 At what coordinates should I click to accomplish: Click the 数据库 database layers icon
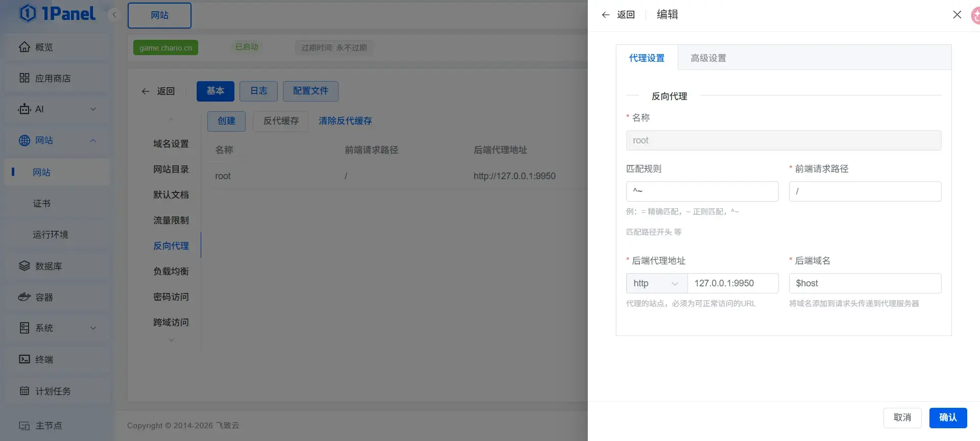(x=25, y=266)
